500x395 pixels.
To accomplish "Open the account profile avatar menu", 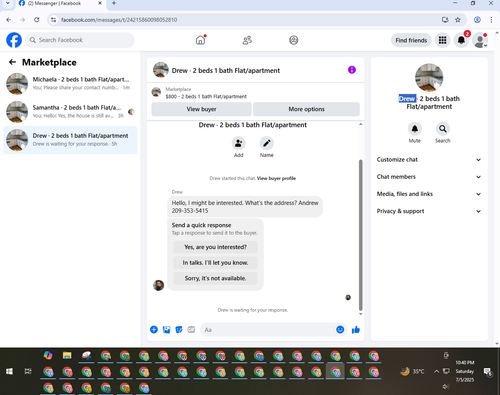I will coord(480,40).
